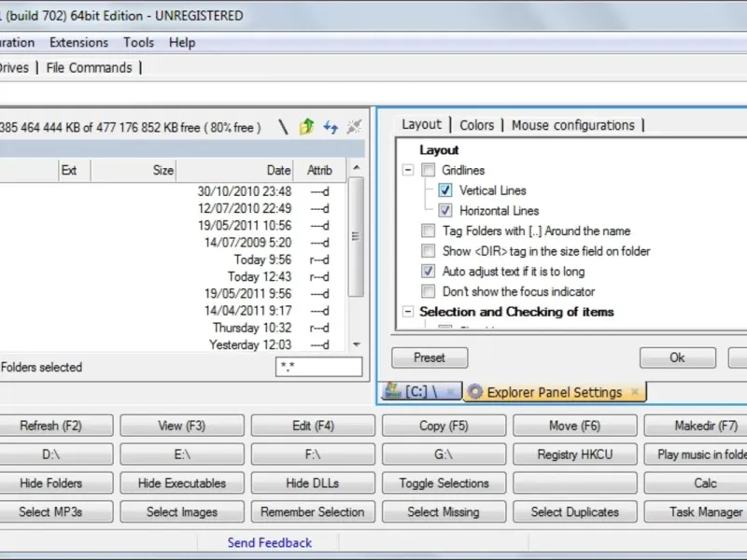Click file list scrollbar down arrow

pyautogui.click(x=357, y=344)
